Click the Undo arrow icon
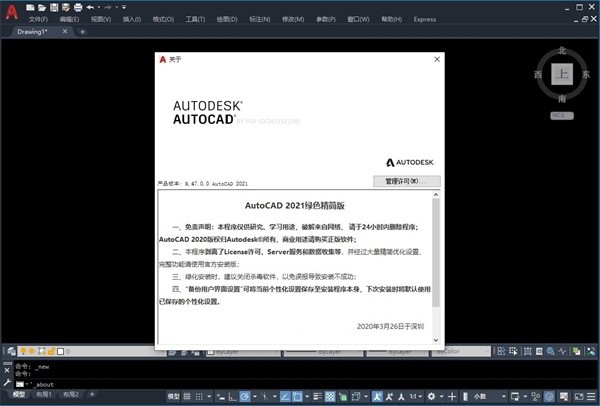The image size is (600, 406). coord(90,7)
